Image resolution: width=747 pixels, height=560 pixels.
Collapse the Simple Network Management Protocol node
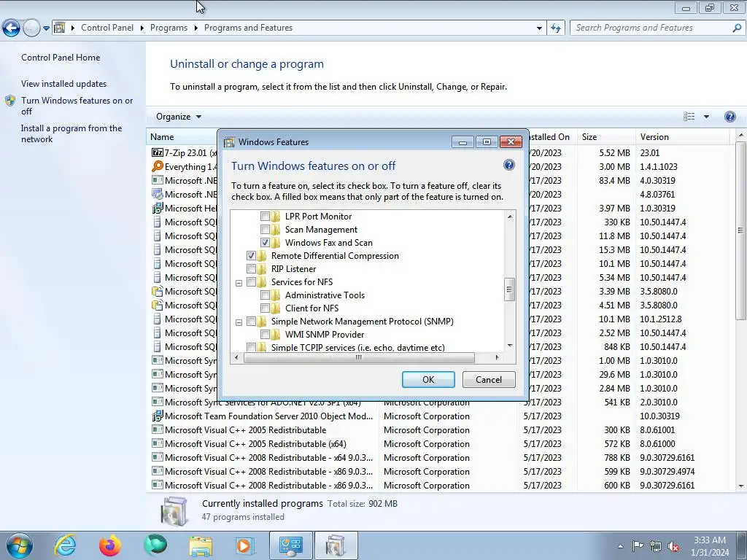pyautogui.click(x=239, y=322)
